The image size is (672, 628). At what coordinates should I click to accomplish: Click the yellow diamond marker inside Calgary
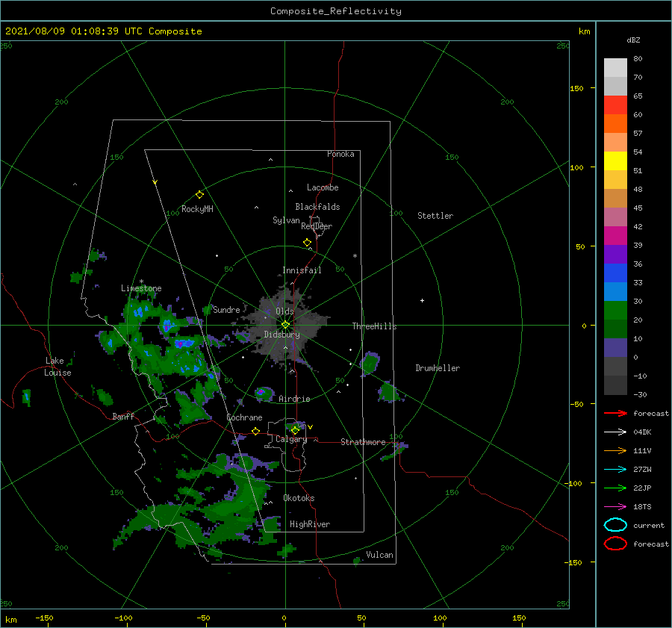pyautogui.click(x=295, y=430)
